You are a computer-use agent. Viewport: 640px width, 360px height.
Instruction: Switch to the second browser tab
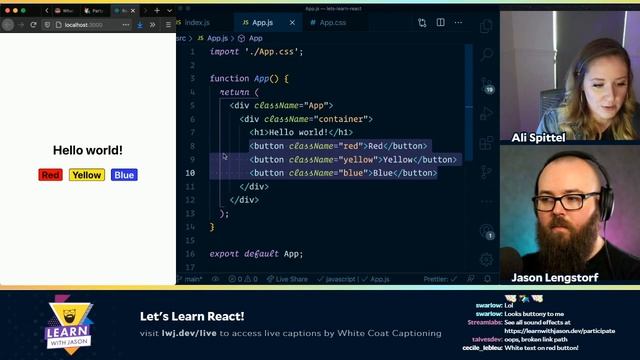pyautogui.click(x=95, y=11)
